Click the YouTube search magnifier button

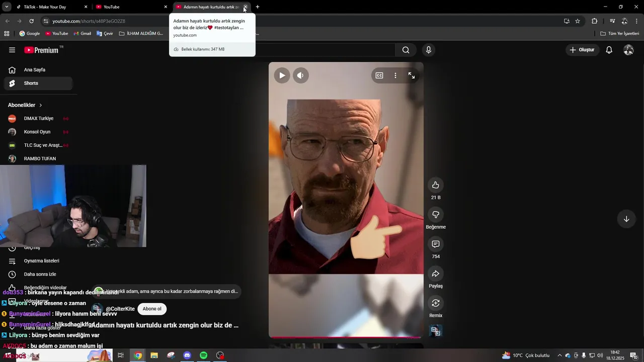pyautogui.click(x=406, y=50)
